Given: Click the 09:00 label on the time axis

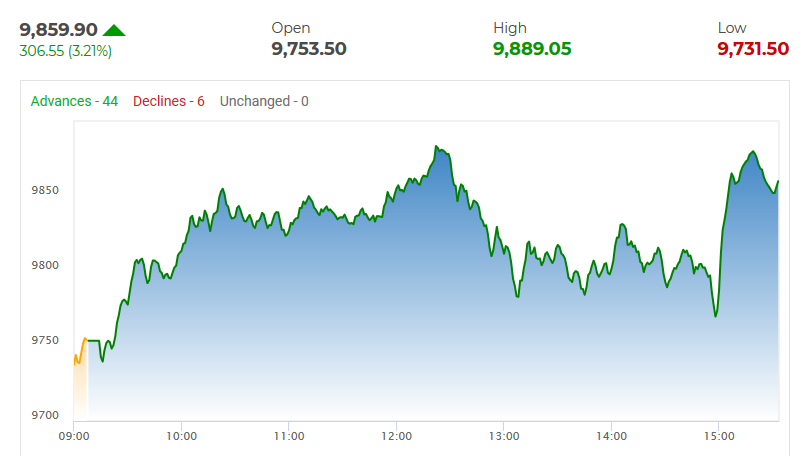Looking at the screenshot, I should click(x=74, y=436).
